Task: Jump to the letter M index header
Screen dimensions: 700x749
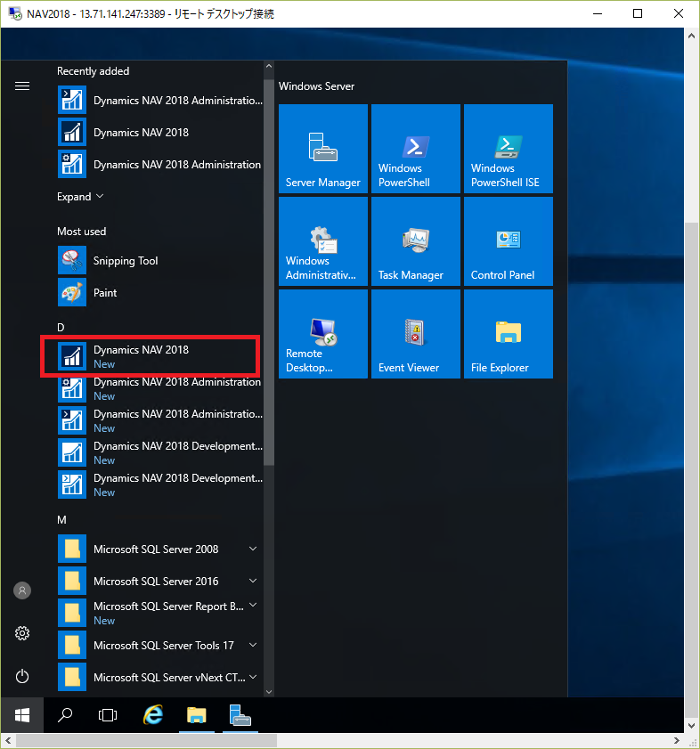Action: click(x=61, y=520)
